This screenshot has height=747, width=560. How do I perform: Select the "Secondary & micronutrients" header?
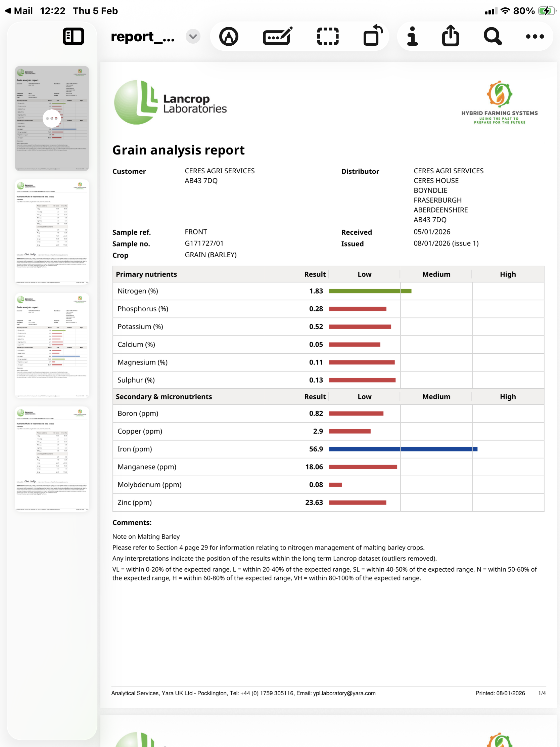pos(164,397)
